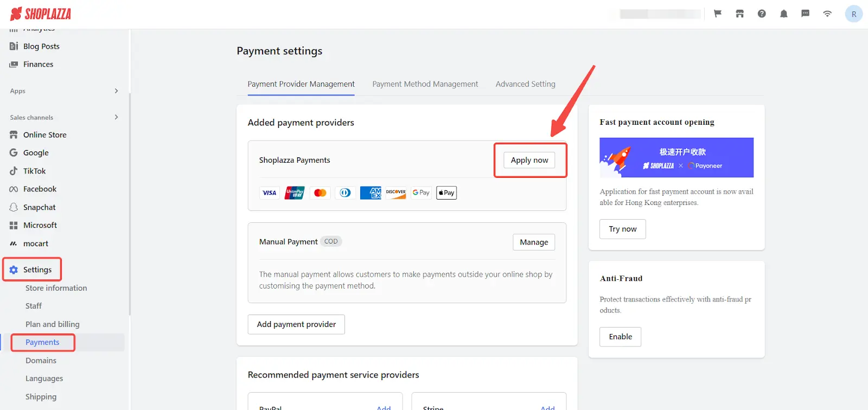The height and width of the screenshot is (410, 868).
Task: Click the sidebar scrollbar
Action: click(x=130, y=204)
